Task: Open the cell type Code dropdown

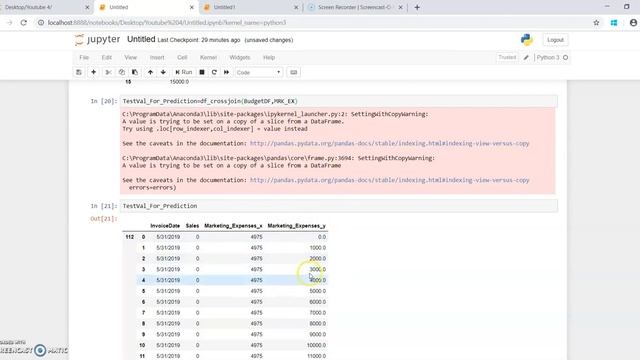Action: (258, 72)
